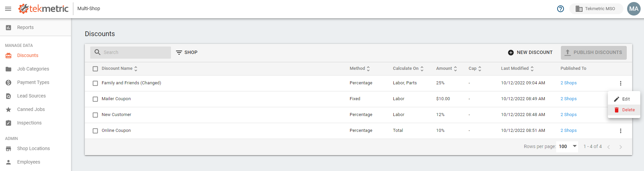644x171 pixels.
Task: Open the MA user avatar
Action: 634,9
